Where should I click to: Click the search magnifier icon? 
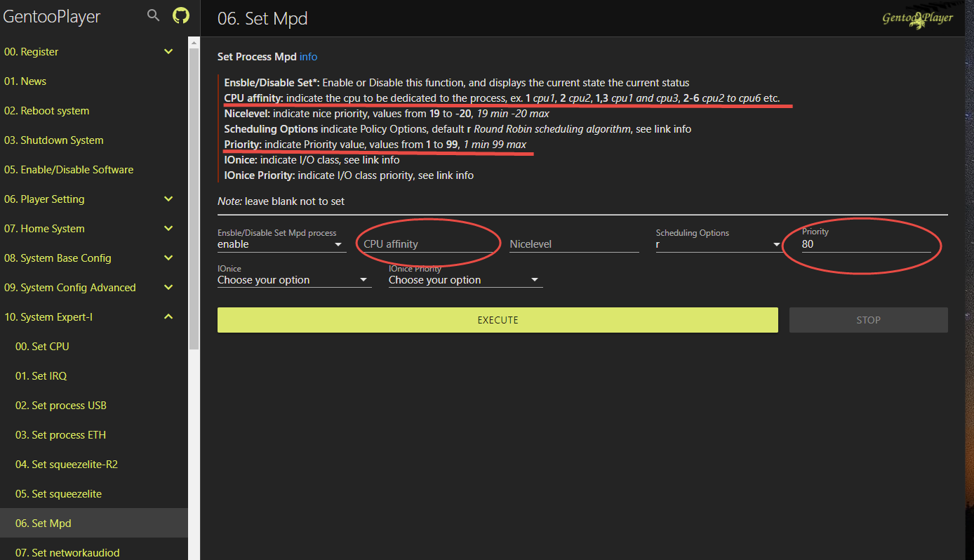tap(153, 15)
